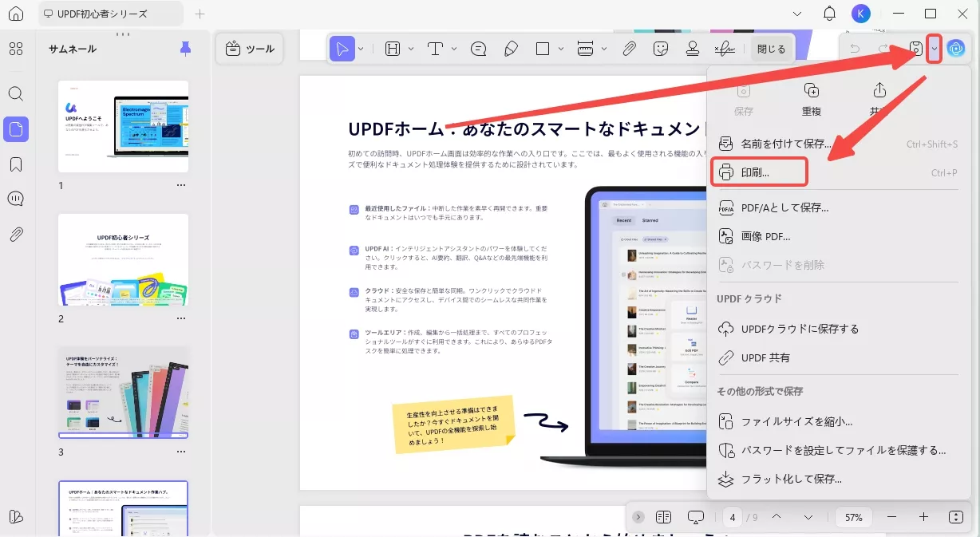
Task: Open the search panel in left sidebar
Action: (x=16, y=94)
